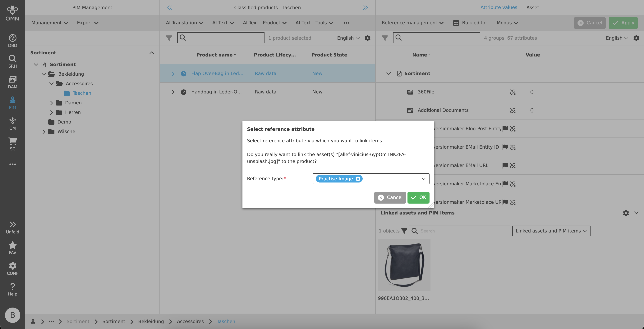Open the CM module icon
Viewport: 644px width, 329px height.
pyautogui.click(x=12, y=123)
